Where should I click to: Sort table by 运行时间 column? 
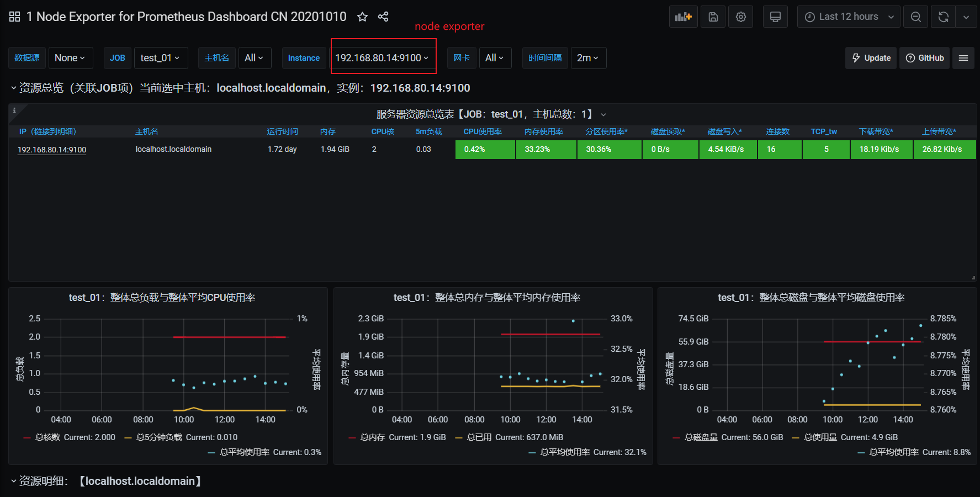[282, 131]
